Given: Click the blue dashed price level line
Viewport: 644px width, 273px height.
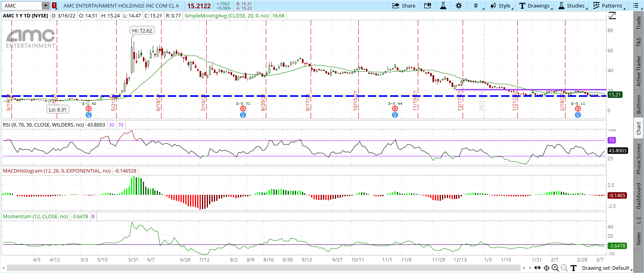Looking at the screenshot, I should pos(278,96).
